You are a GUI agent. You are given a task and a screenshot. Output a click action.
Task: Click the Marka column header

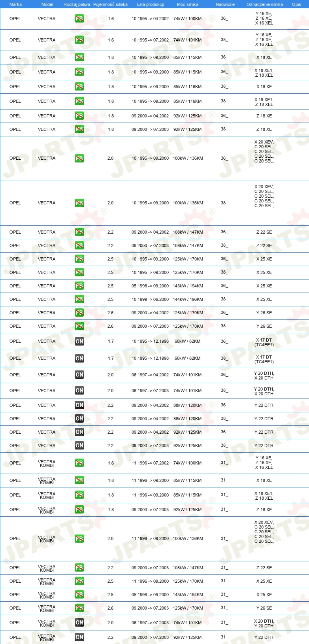(x=15, y=4)
